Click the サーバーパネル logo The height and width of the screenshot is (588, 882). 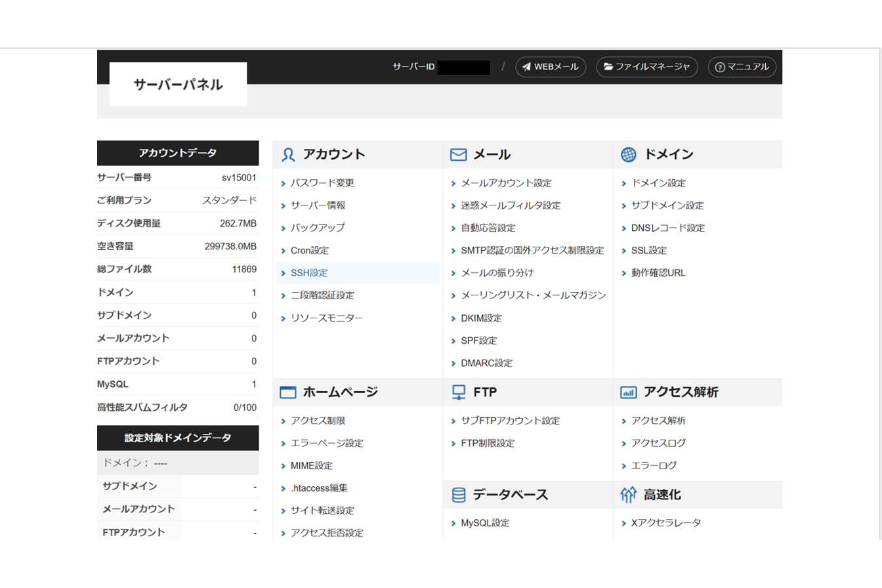point(178,84)
